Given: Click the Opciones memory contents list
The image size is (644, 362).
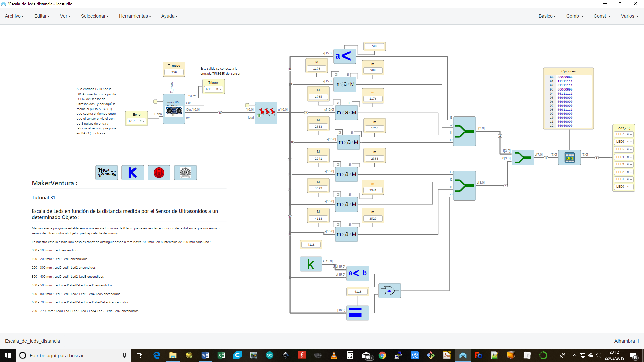Looking at the screenshot, I should point(568,101).
